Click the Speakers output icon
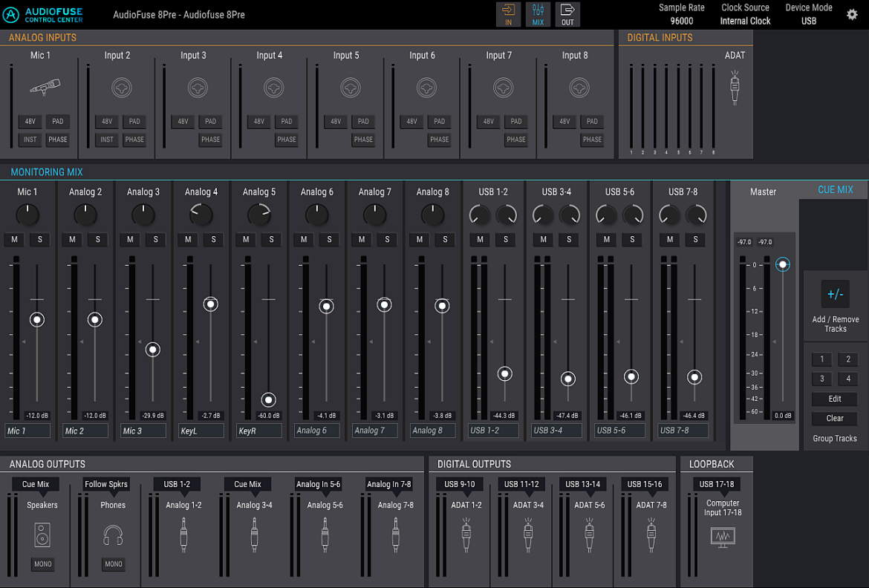Screen dimensions: 869x588 [x=42, y=535]
